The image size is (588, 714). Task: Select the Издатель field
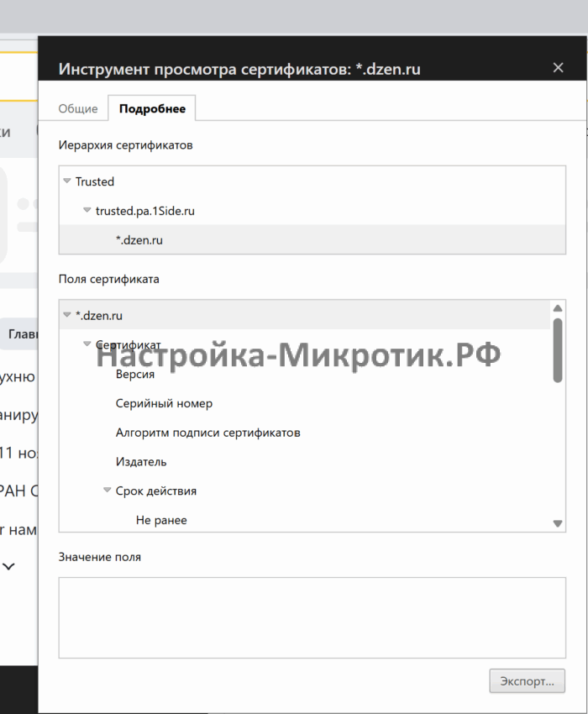point(141,462)
